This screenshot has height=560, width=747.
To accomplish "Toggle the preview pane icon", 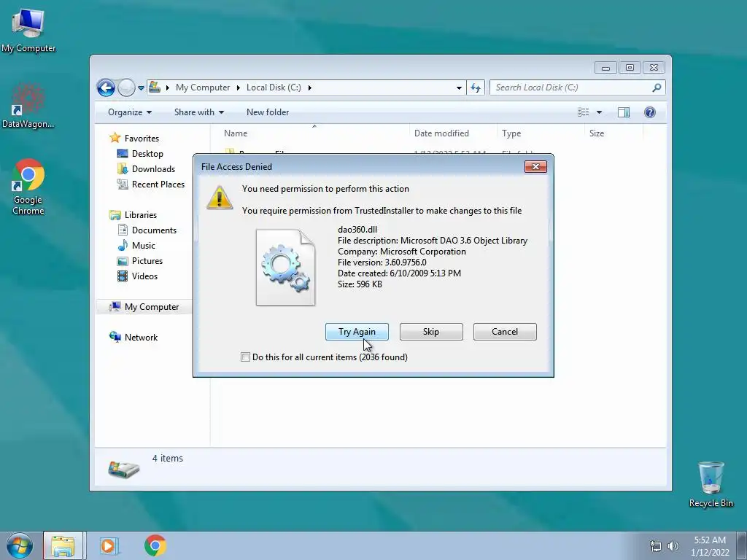I will [624, 112].
